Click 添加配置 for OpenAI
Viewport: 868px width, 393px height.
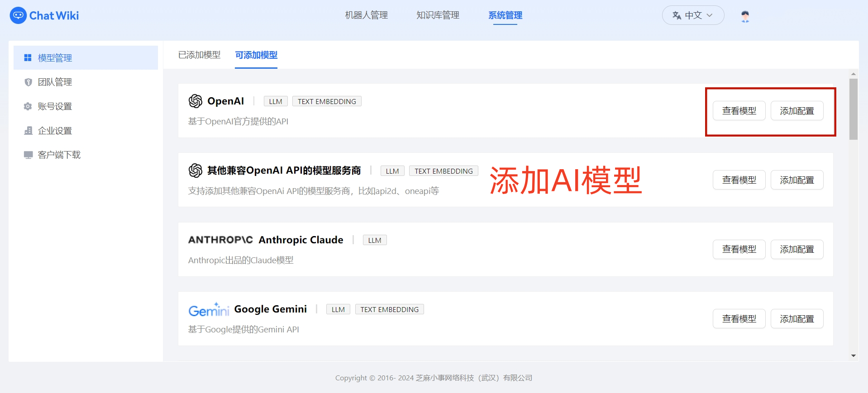[x=797, y=111]
